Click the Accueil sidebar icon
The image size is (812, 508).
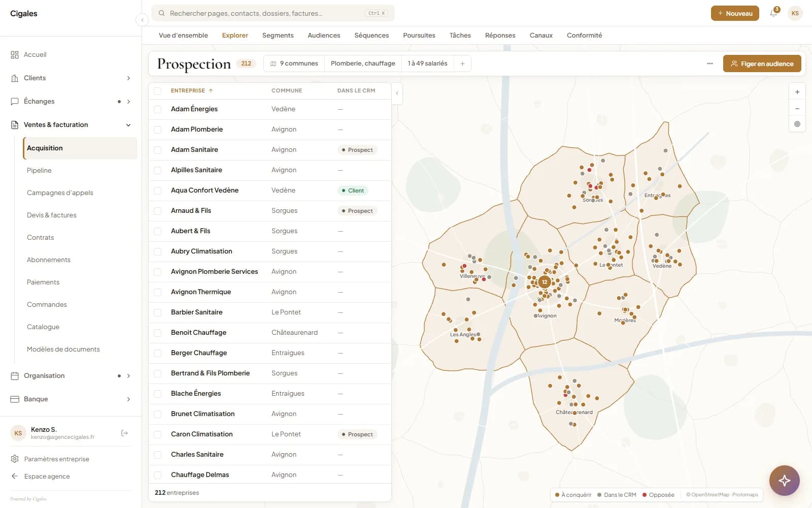click(15, 54)
